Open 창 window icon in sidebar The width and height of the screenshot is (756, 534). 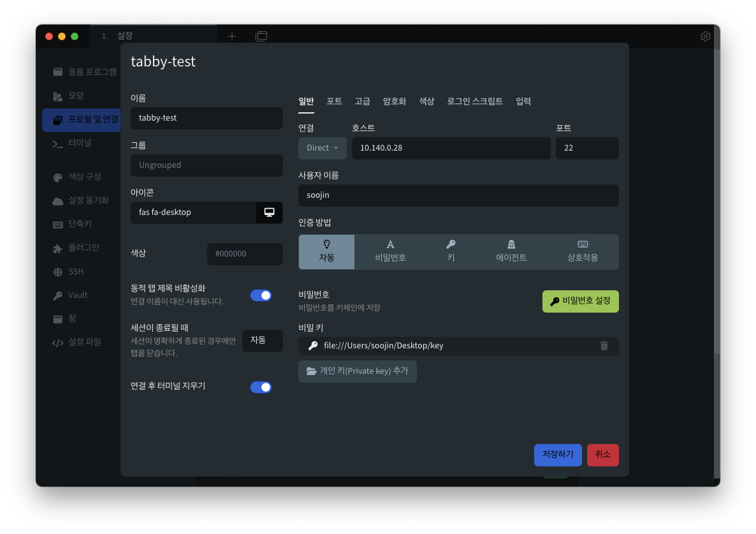pos(58,319)
